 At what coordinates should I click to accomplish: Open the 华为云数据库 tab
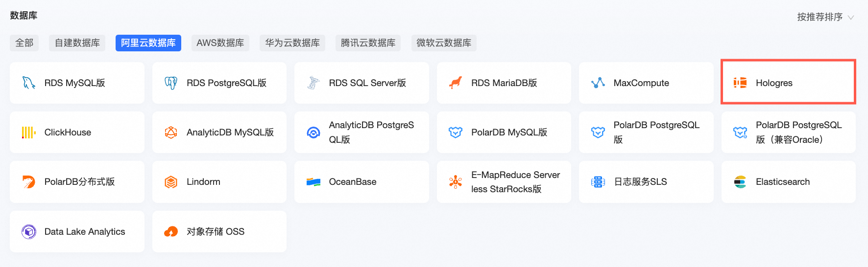(x=292, y=43)
